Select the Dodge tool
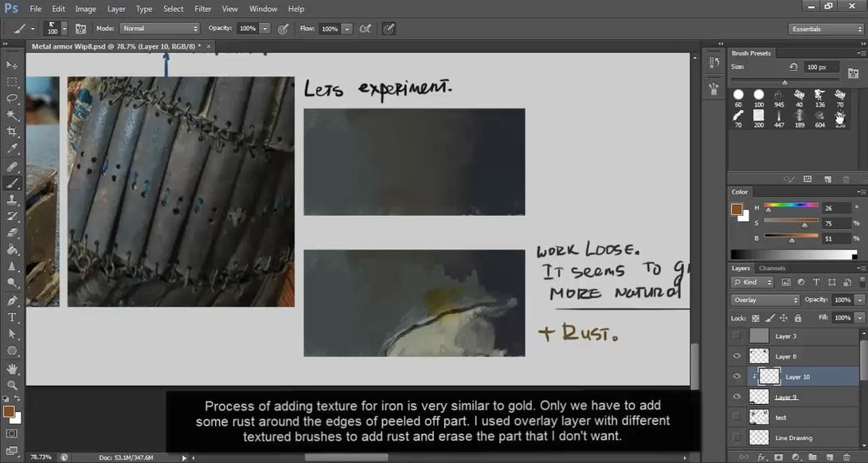 pos(12,283)
